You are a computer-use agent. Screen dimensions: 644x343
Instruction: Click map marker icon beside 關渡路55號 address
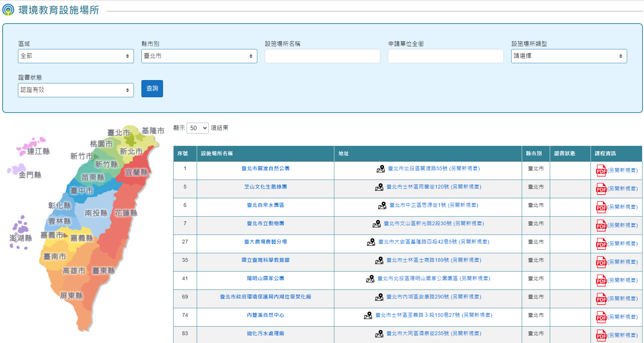pos(380,169)
